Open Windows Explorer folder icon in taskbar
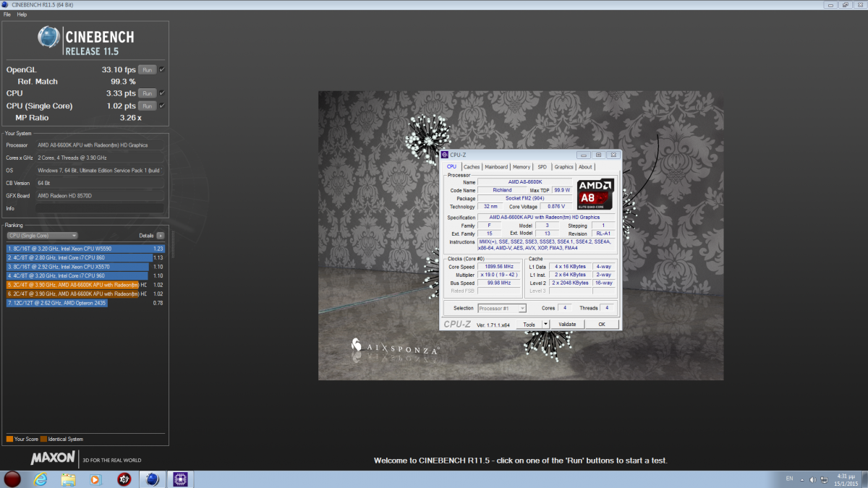This screenshot has height=488, width=868. pos(68,479)
